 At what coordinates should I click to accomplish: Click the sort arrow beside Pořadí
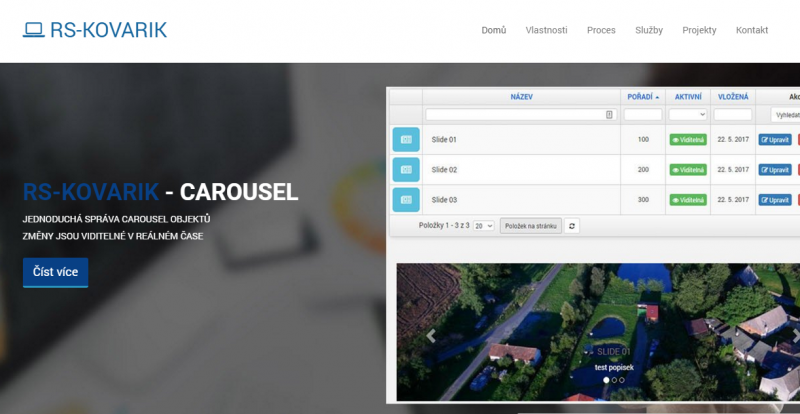657,97
